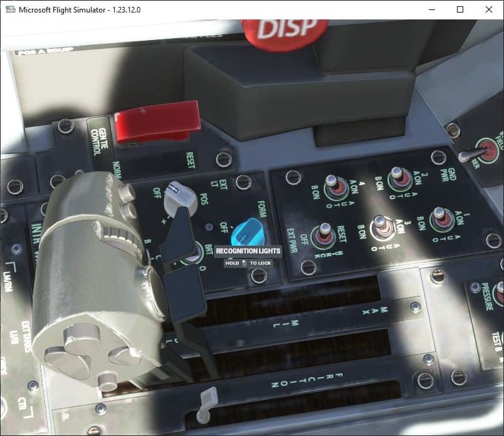Click the "NORM" label below GEN TIE CONTROL
The width and height of the screenshot is (504, 436).
(x=117, y=169)
